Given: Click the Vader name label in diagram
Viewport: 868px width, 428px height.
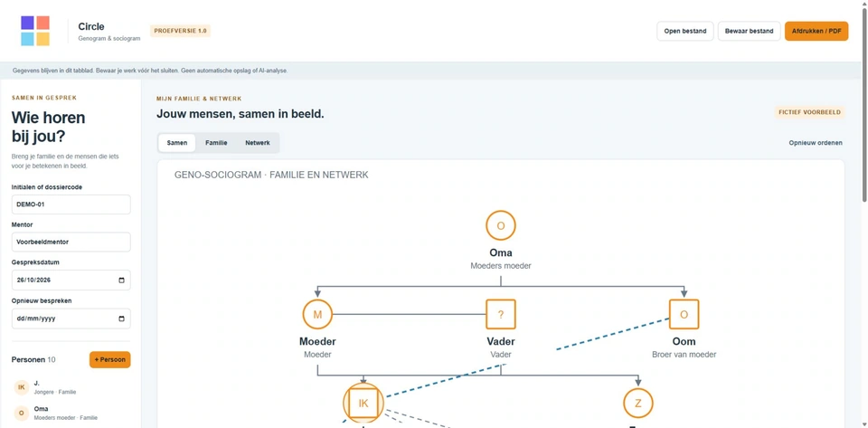Looking at the screenshot, I should pos(500,342).
